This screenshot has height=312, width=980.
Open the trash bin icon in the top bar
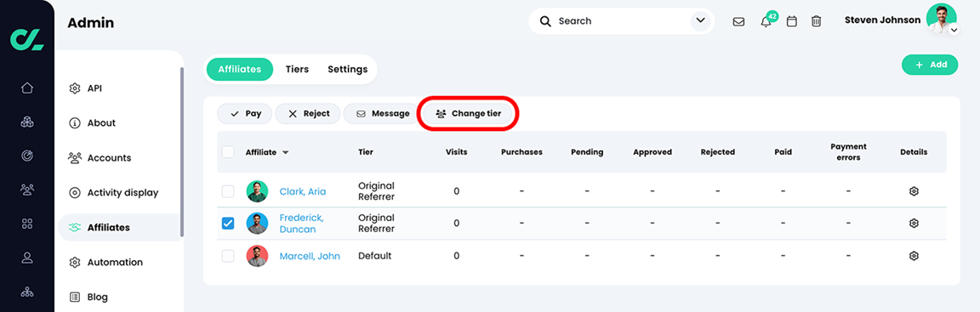[817, 21]
